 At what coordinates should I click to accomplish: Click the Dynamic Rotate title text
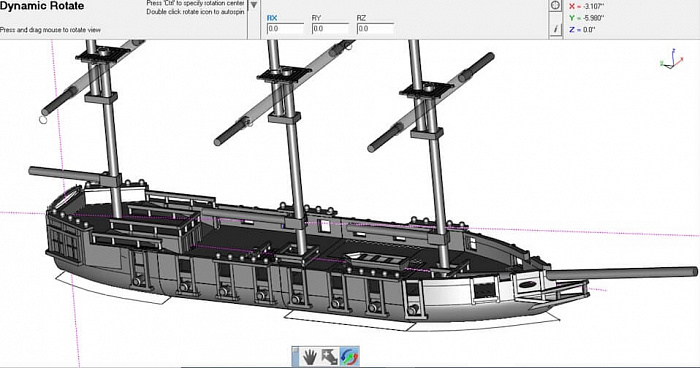pyautogui.click(x=42, y=6)
